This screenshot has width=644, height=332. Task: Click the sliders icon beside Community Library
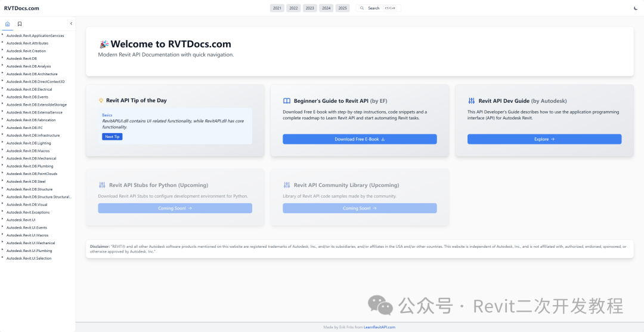(x=287, y=185)
